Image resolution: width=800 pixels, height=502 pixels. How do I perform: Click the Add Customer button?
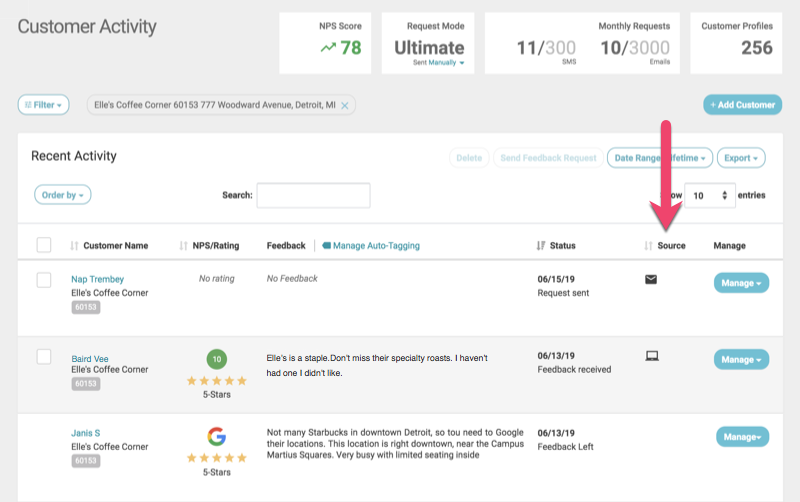[742, 105]
